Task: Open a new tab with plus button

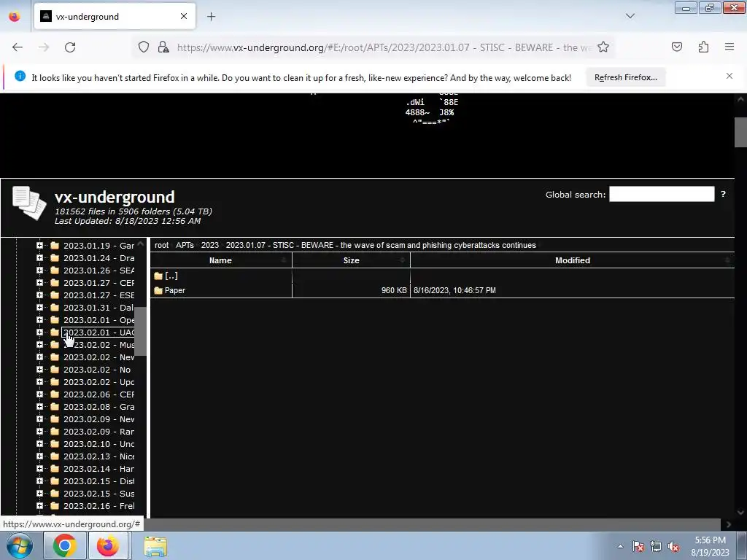Action: coord(211,17)
